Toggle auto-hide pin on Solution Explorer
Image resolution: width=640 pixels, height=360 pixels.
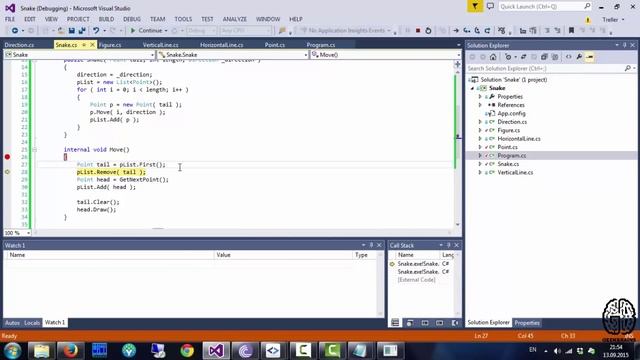click(624, 45)
